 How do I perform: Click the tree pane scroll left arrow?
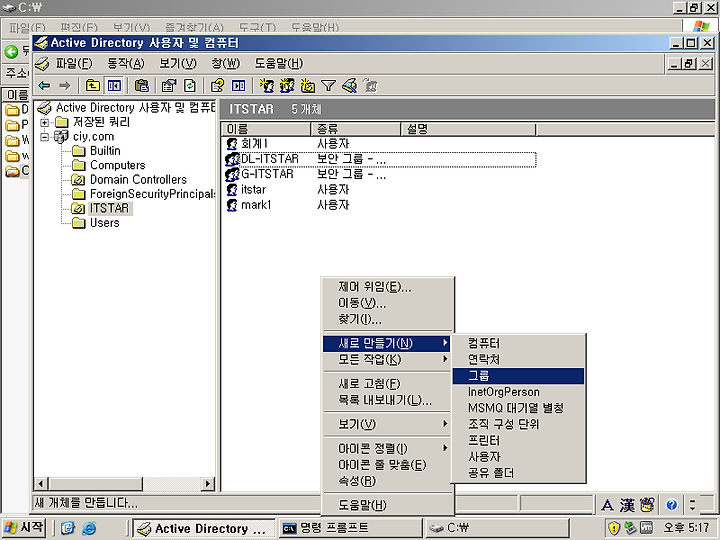click(x=41, y=484)
